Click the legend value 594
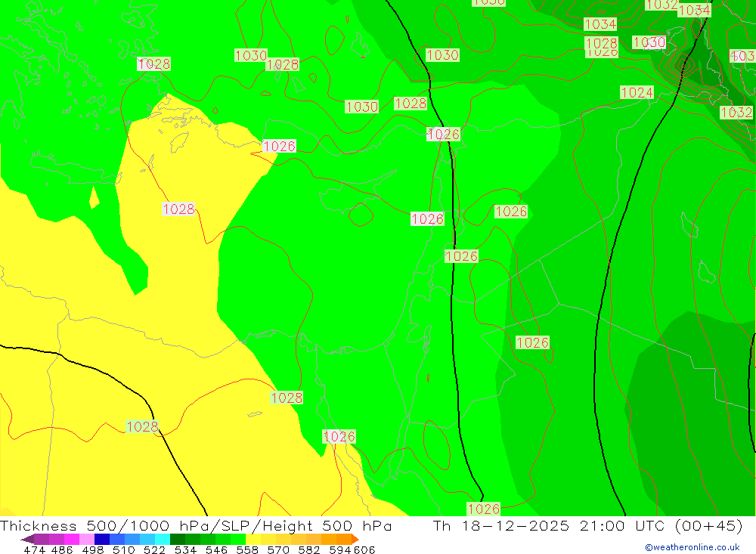Image resolution: width=756 pixels, height=554 pixels. point(340,549)
